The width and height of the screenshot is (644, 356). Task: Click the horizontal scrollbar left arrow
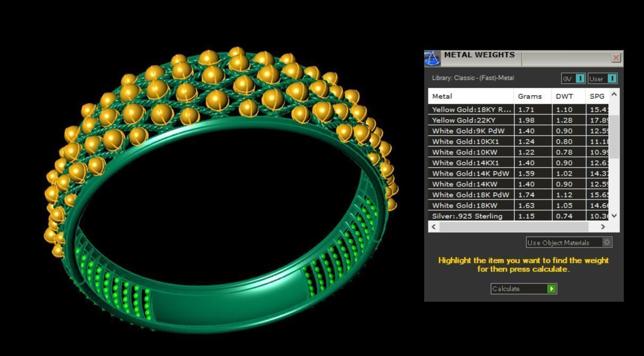434,227
